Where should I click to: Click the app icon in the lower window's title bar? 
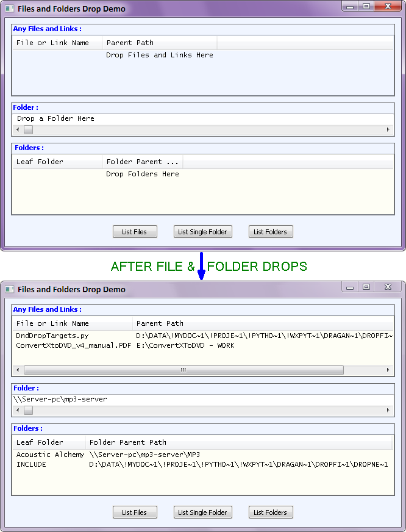tap(9, 290)
